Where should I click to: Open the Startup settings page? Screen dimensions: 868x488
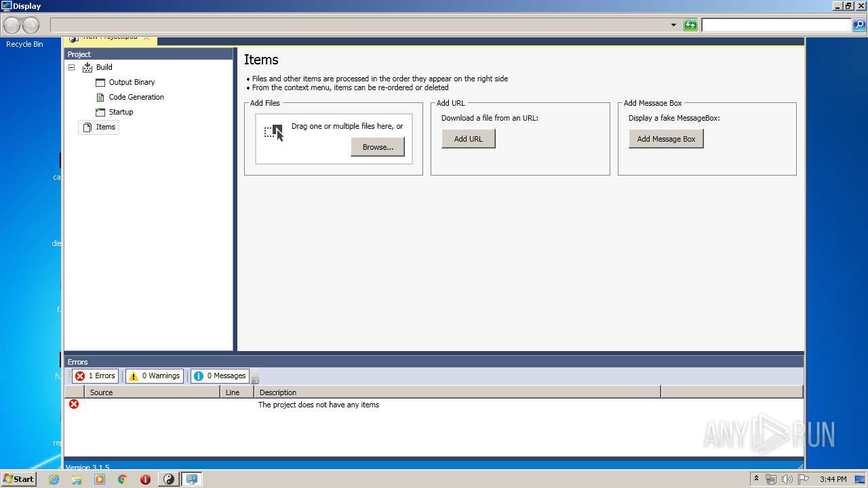pyautogui.click(x=121, y=112)
